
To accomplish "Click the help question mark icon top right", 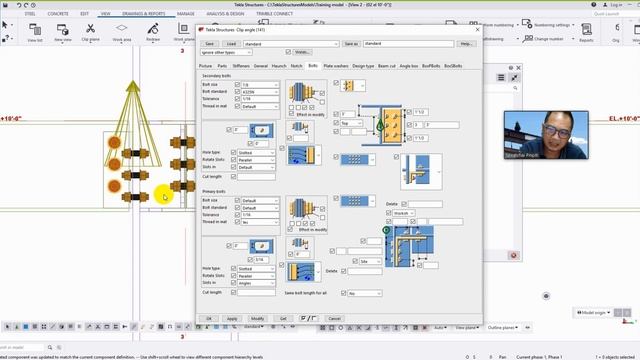I will tap(593, 5).
